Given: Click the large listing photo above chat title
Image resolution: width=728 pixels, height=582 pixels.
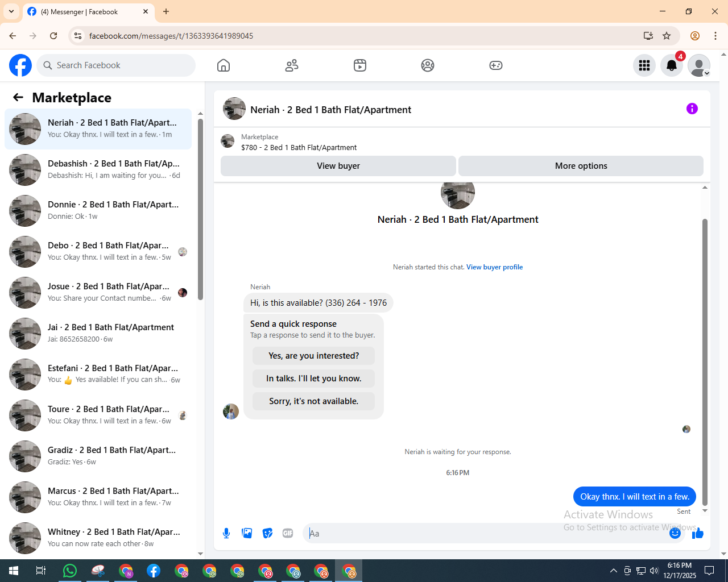Looking at the screenshot, I should coord(458,194).
